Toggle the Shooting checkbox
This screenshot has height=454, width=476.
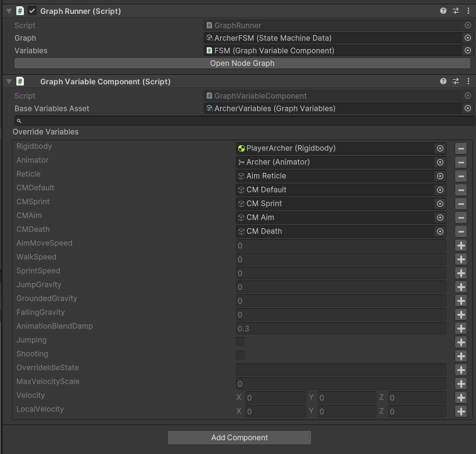[240, 355]
